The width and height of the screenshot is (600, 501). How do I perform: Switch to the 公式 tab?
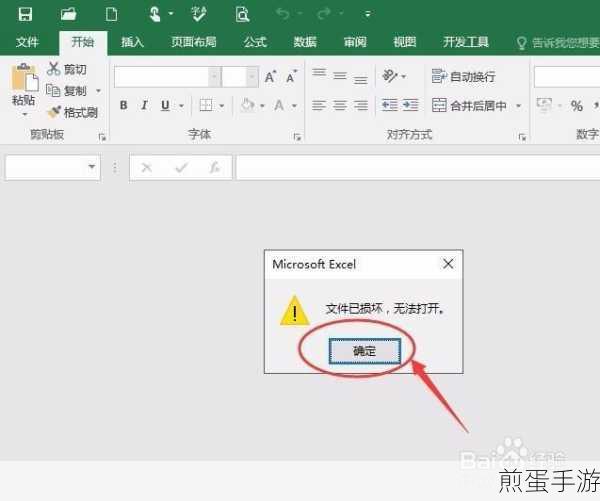coord(255,42)
